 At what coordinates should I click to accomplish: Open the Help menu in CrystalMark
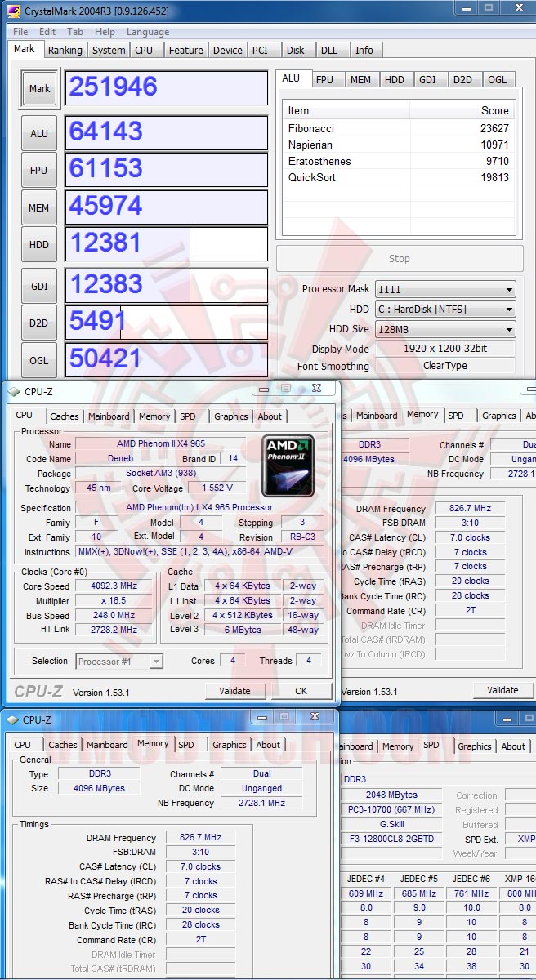pyautogui.click(x=105, y=32)
